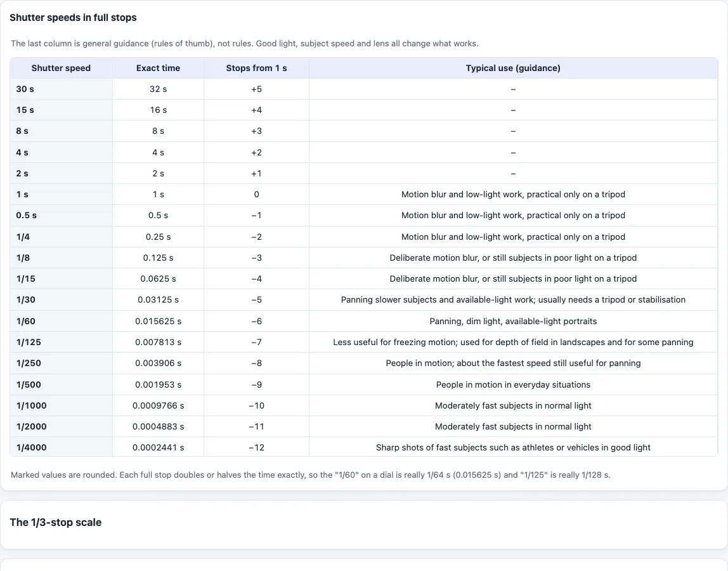Select the "0.0009766 s" exact time cell

pyautogui.click(x=158, y=405)
